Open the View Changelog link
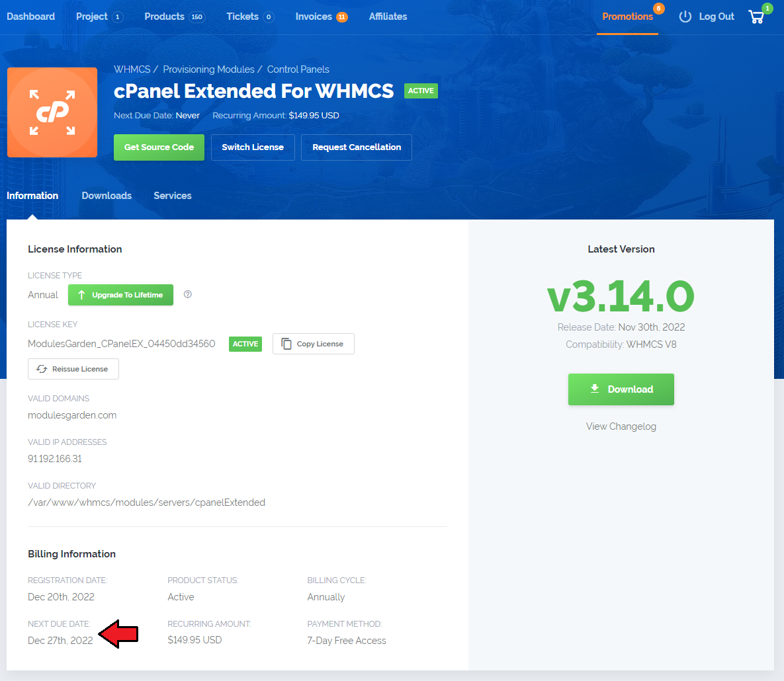784x681 pixels. (x=621, y=426)
